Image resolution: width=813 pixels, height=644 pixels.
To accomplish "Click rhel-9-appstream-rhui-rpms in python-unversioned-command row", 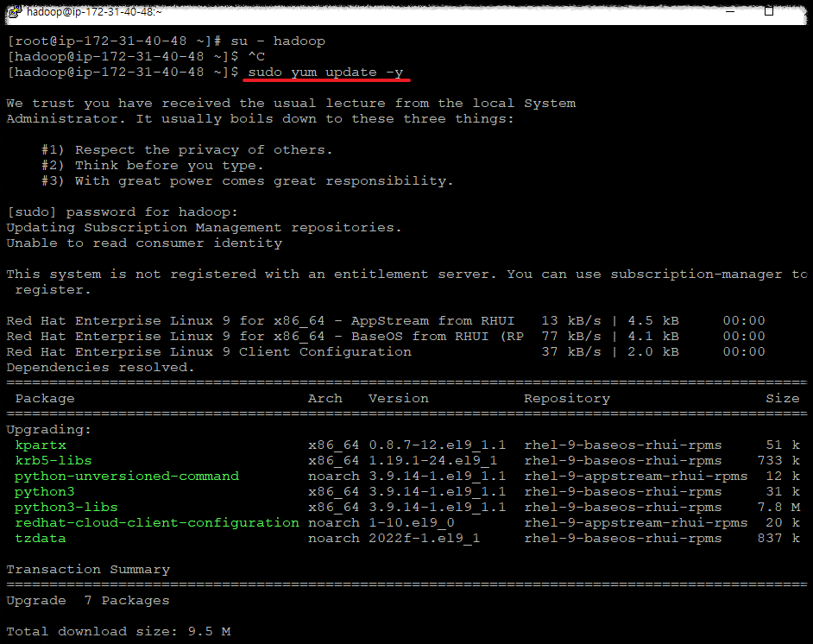I will pos(636,477).
